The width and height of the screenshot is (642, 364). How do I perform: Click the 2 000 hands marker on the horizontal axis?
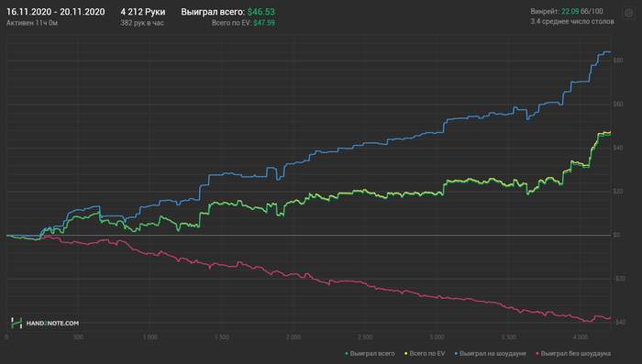click(293, 337)
